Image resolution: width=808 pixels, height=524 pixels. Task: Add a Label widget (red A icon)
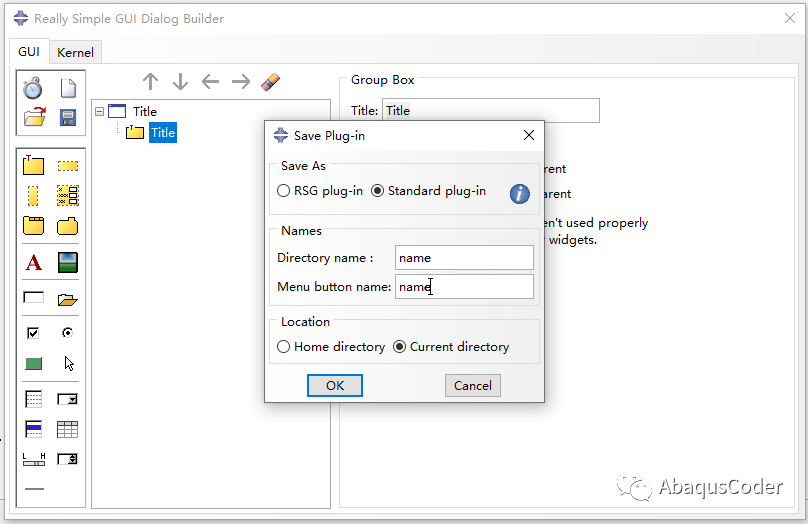[33, 262]
